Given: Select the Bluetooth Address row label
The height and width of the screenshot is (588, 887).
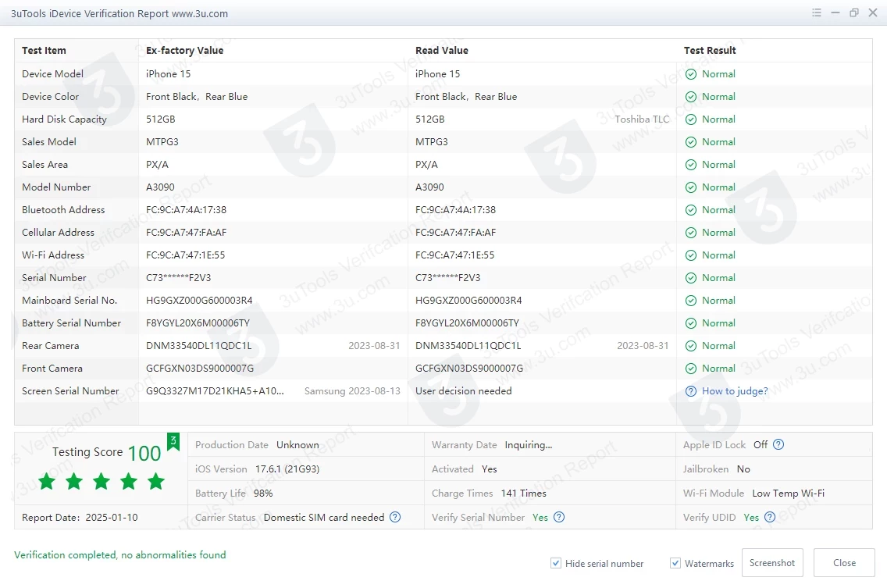Looking at the screenshot, I should point(63,210).
